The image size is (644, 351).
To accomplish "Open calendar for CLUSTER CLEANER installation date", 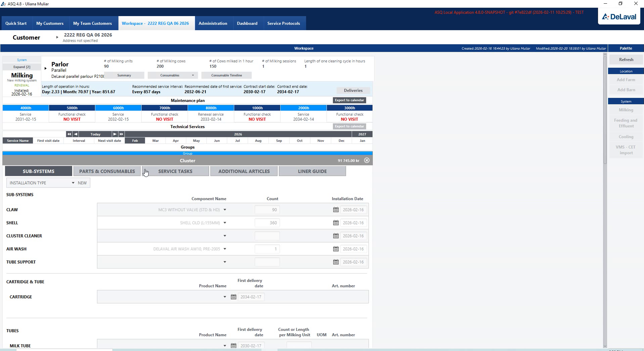I will click(x=336, y=236).
